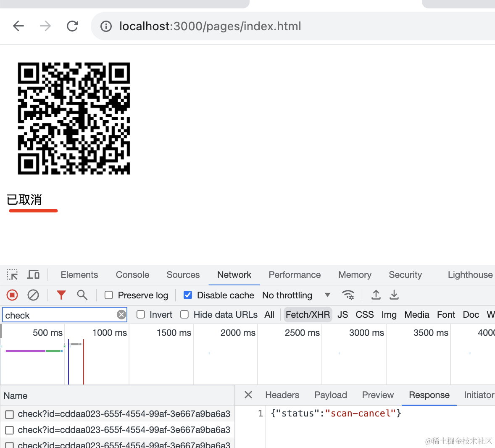Enable Preserve log checkbox
The image size is (495, 448).
click(x=109, y=295)
